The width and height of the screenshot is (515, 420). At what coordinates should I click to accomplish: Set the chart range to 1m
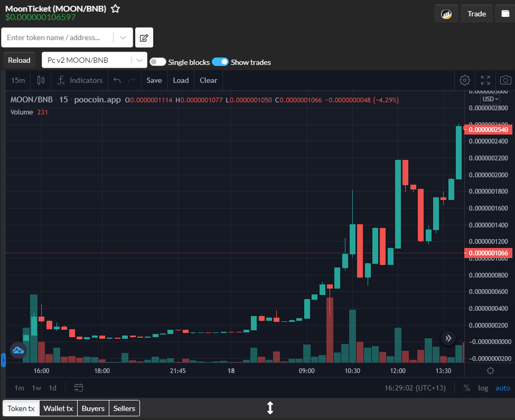(20, 388)
